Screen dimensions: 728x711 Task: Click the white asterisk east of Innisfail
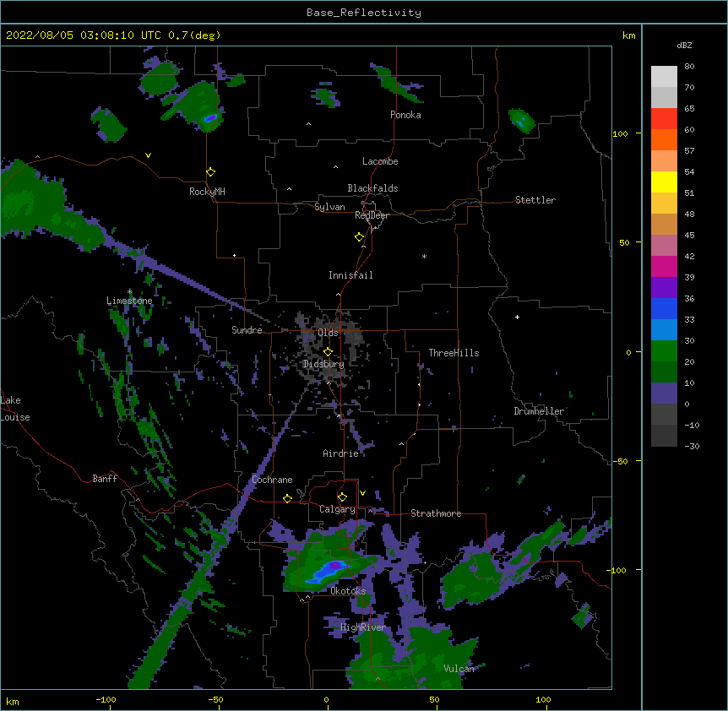[x=424, y=257]
